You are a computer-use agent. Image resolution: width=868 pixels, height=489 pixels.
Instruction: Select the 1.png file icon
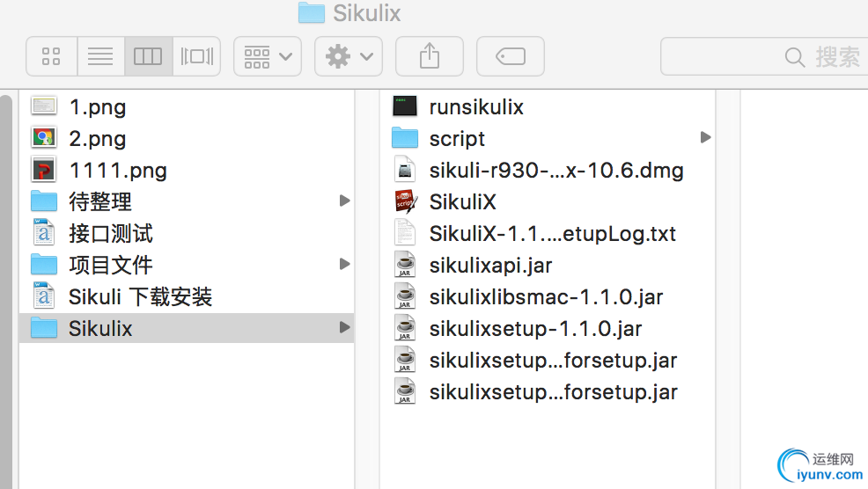(44, 106)
